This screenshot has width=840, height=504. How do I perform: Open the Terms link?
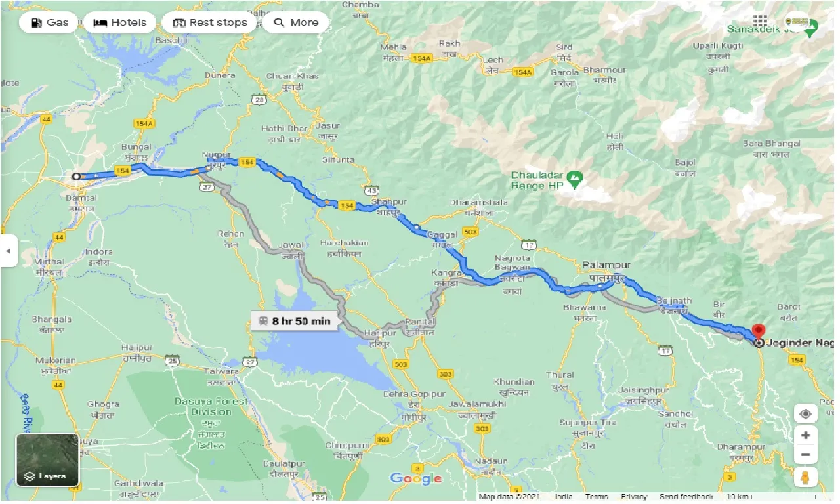click(x=597, y=497)
